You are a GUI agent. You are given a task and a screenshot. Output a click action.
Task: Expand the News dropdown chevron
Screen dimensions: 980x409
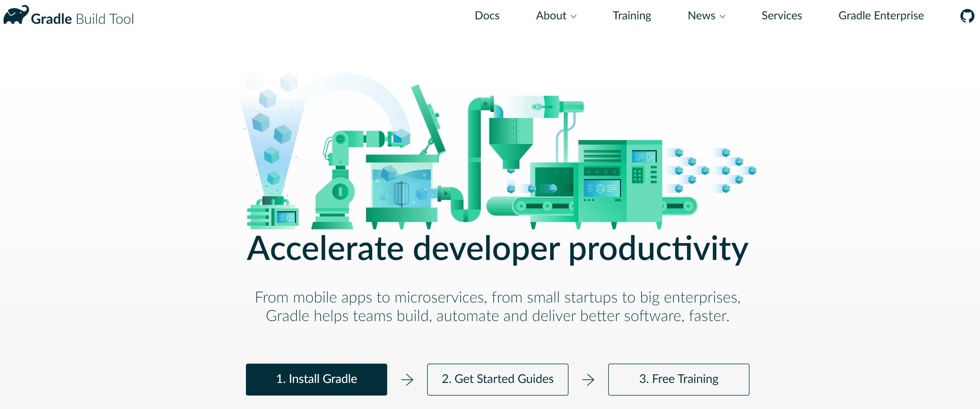tap(722, 16)
